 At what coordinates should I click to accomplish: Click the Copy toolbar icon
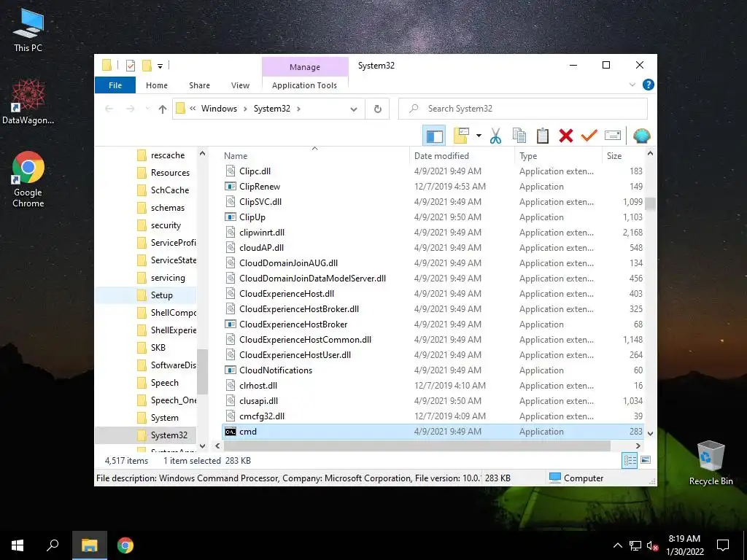click(519, 136)
